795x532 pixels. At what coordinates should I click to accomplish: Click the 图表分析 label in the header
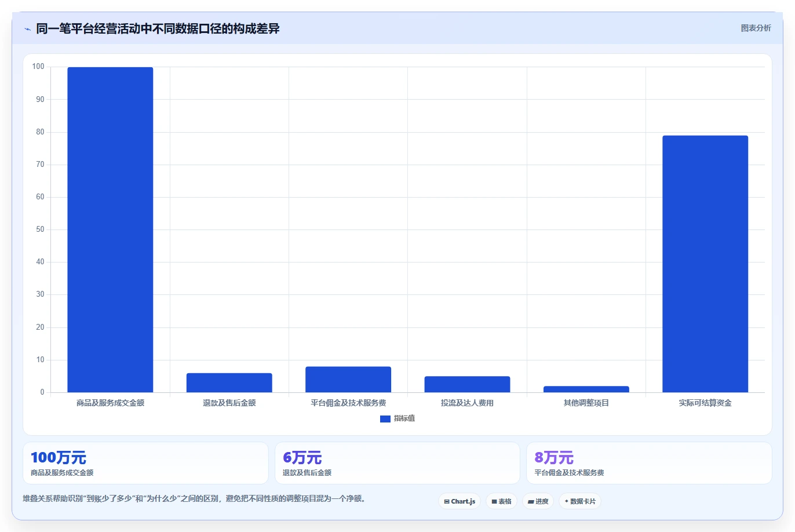coord(756,28)
